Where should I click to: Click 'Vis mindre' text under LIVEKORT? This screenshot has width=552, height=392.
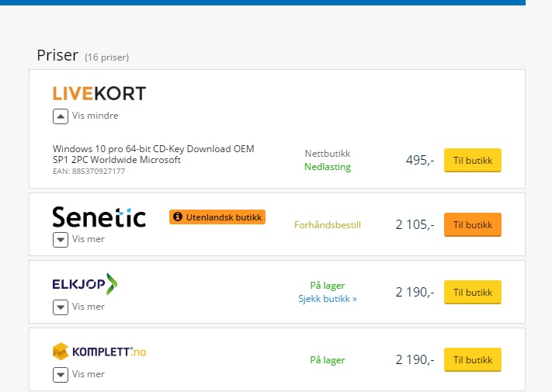pos(95,116)
